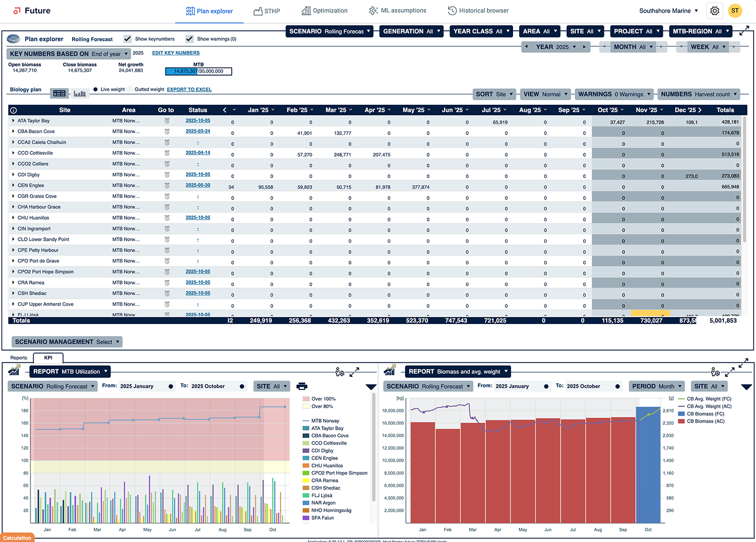Switch to chart view of biology plan
The height and width of the screenshot is (542, 756).
tap(80, 93)
